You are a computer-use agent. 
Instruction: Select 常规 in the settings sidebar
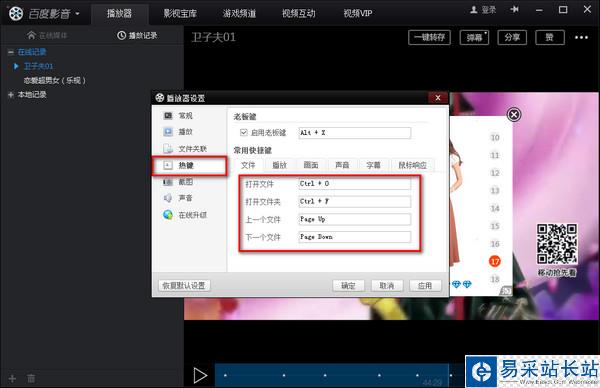pos(186,116)
